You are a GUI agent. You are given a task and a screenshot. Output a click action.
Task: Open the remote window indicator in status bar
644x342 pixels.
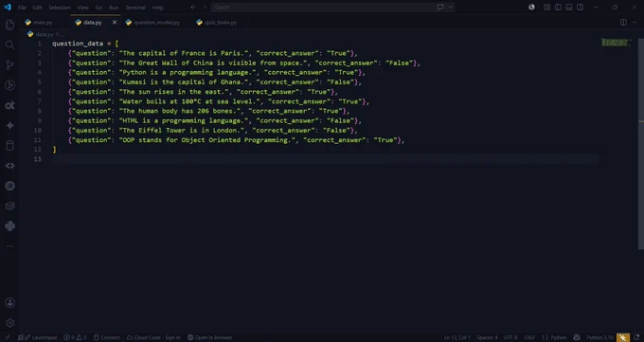point(7,337)
